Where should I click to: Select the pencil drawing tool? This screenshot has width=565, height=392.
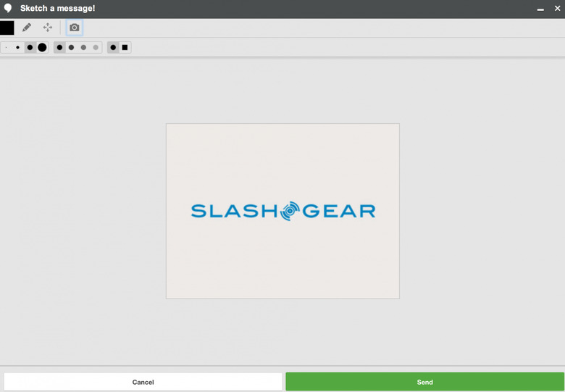tap(27, 28)
